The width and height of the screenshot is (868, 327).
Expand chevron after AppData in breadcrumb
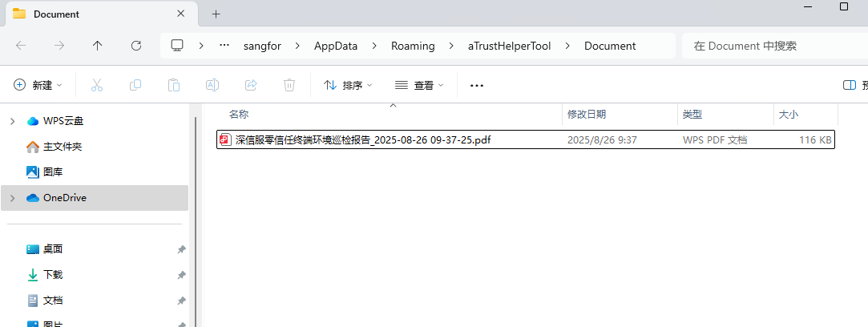pyautogui.click(x=374, y=46)
